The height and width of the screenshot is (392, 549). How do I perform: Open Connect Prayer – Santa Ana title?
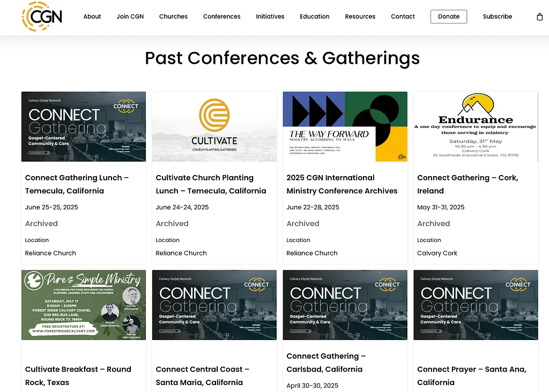click(472, 376)
